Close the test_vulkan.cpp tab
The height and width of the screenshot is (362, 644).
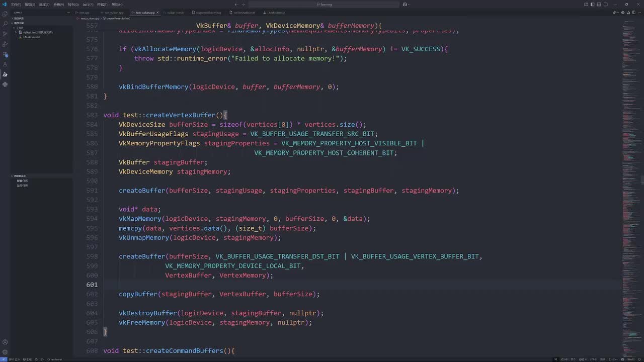pyautogui.click(x=157, y=13)
